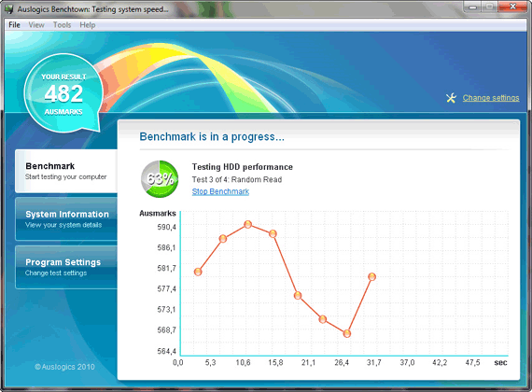
Task: Close the Benchtown window
Action: (512, 7)
